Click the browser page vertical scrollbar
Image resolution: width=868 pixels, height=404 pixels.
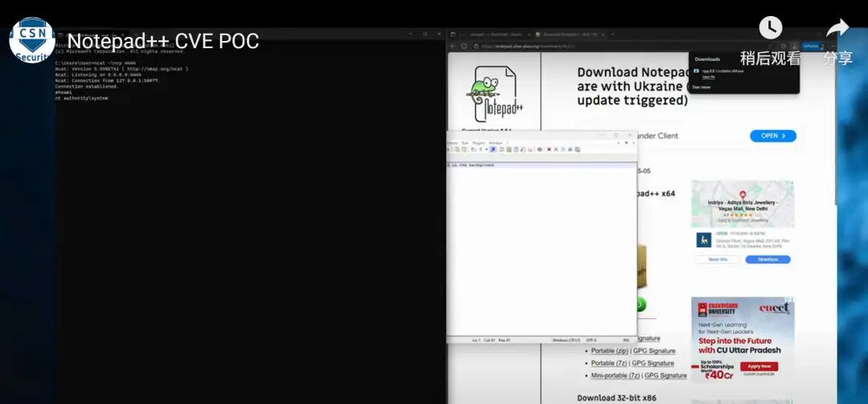click(834, 130)
